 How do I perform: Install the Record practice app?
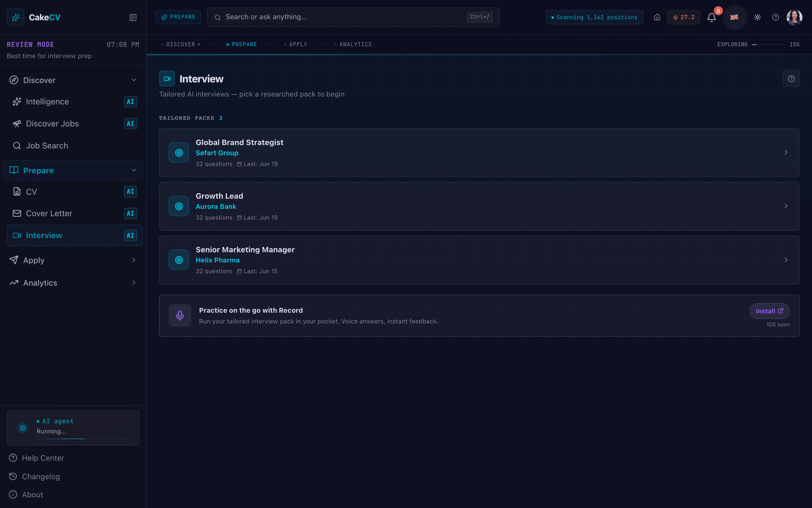769,311
